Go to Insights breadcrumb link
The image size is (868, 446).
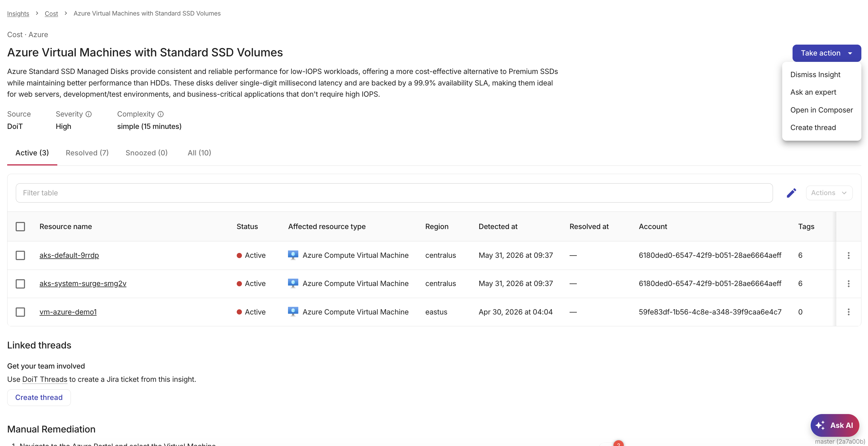(x=18, y=14)
